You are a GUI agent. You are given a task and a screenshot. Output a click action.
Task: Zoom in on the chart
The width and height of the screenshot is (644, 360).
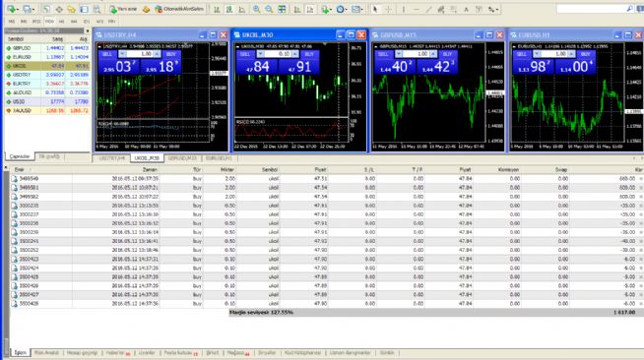coord(256,9)
